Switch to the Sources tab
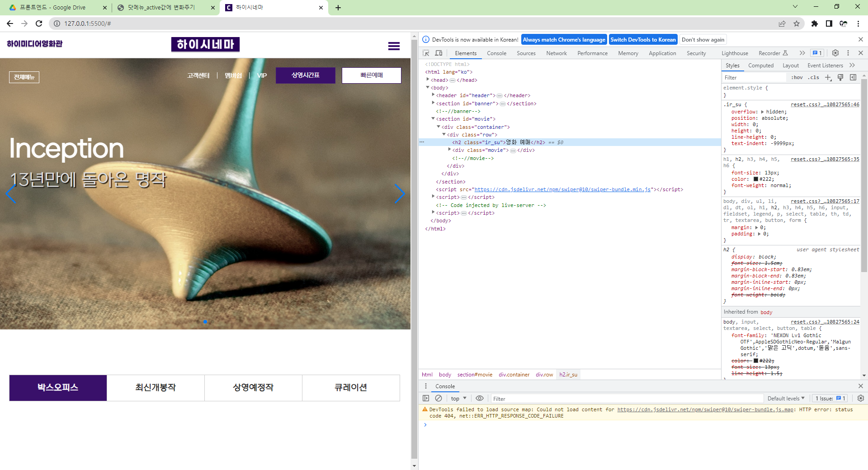Viewport: 868px width, 470px height. [526, 53]
